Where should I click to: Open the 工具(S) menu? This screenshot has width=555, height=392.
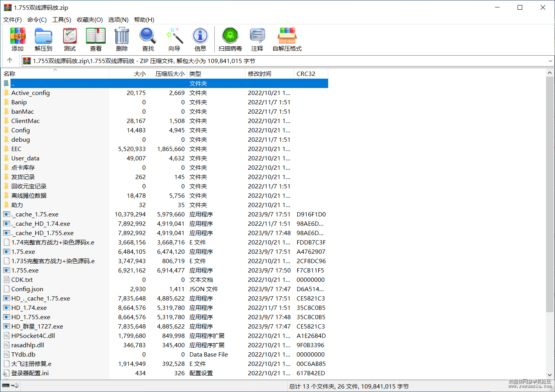pos(62,19)
